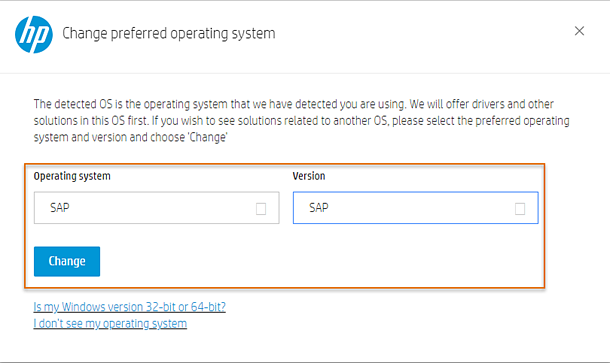Select the SAP value in Version box
This screenshot has width=610, height=363.
319,208
